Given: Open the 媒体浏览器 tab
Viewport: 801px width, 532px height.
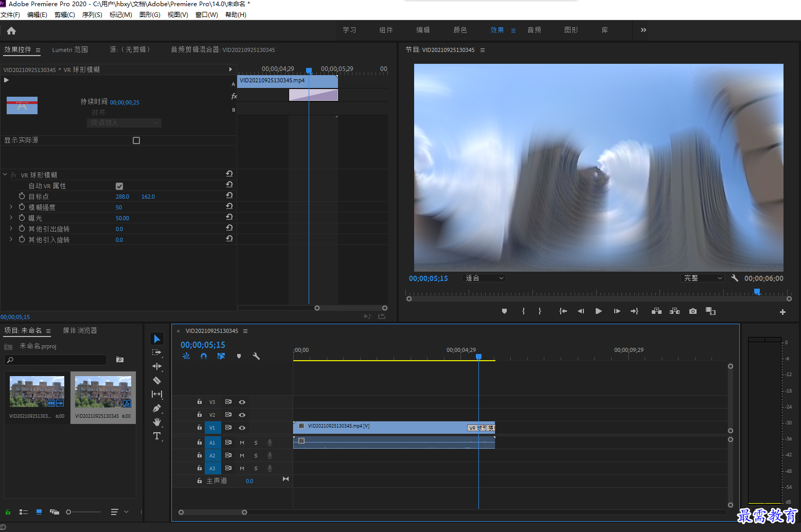Looking at the screenshot, I should [80, 330].
